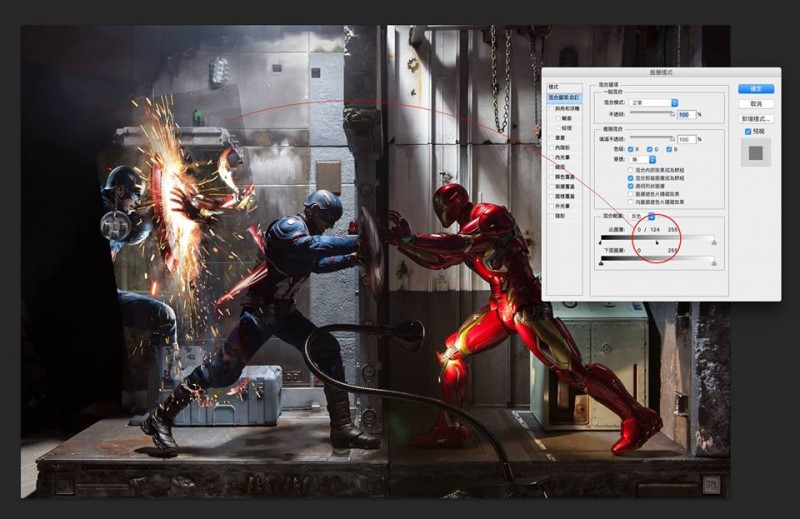The width and height of the screenshot is (800, 519).
Task: Uncheck the transparency shapes layer option
Action: point(631,186)
